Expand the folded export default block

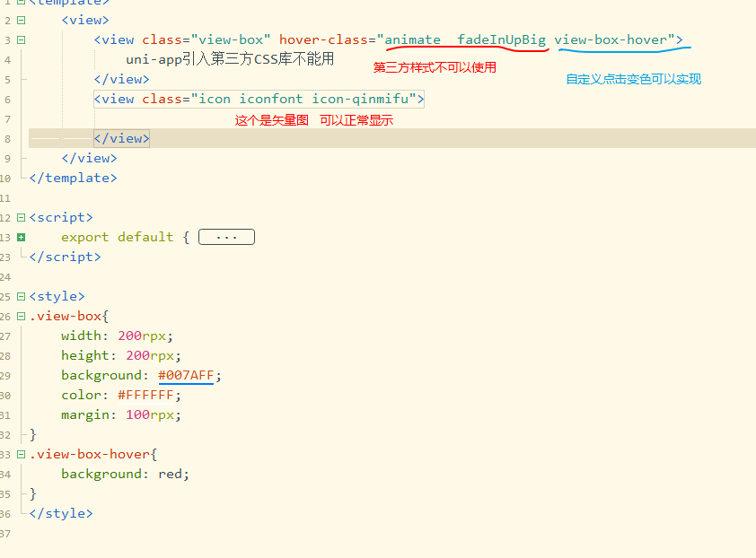[x=21, y=237]
